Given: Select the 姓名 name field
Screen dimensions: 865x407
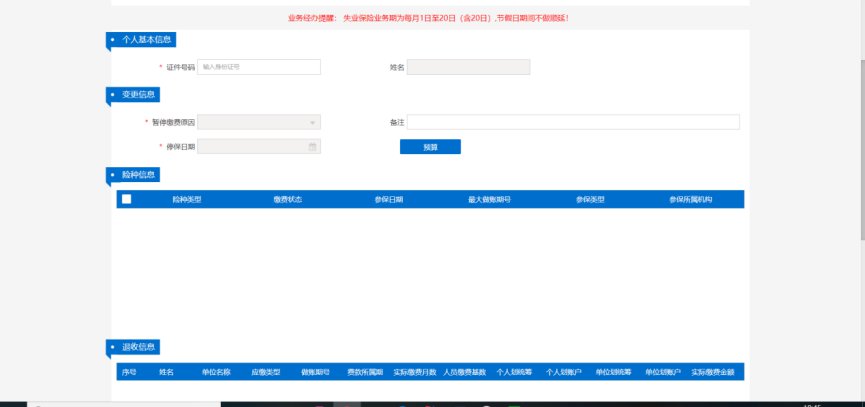Looking at the screenshot, I should tap(468, 67).
